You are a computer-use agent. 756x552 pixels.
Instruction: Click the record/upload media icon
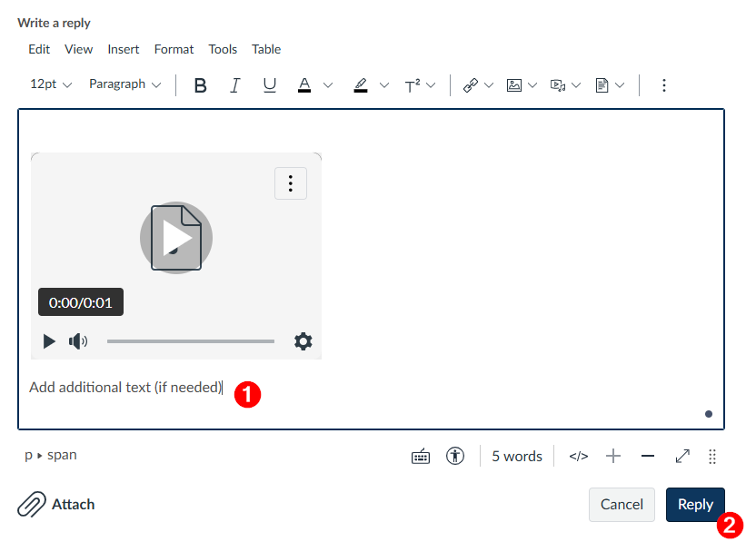[558, 85]
